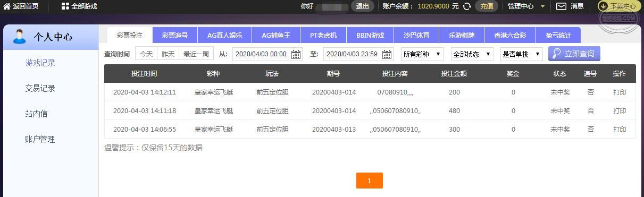Screen dimensions: 644x197
Task: Open the 全部游戏 grid icon
Action: point(65,6)
